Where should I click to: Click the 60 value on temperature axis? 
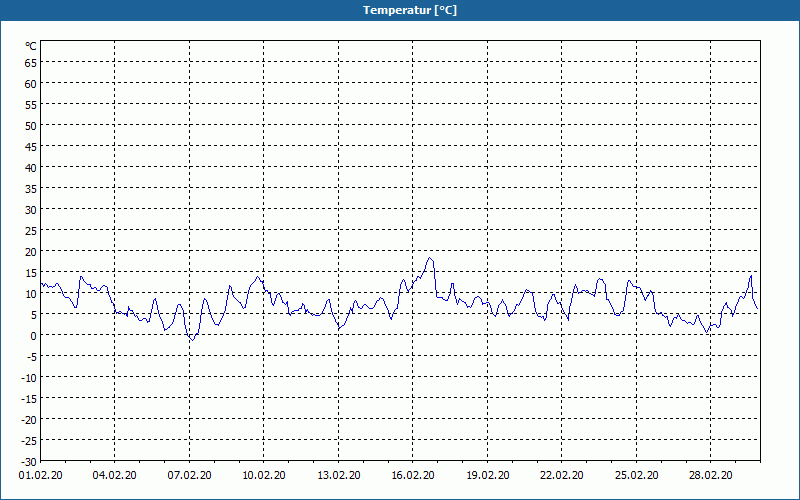click(x=31, y=84)
